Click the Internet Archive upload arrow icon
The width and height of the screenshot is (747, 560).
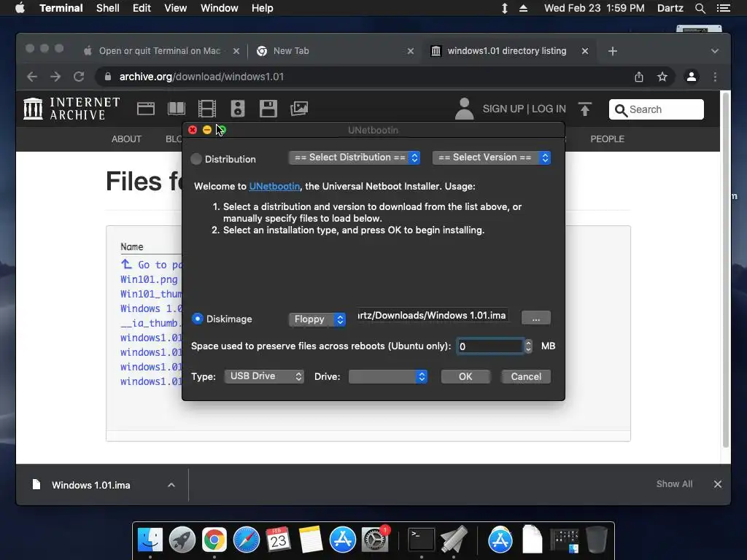point(585,109)
